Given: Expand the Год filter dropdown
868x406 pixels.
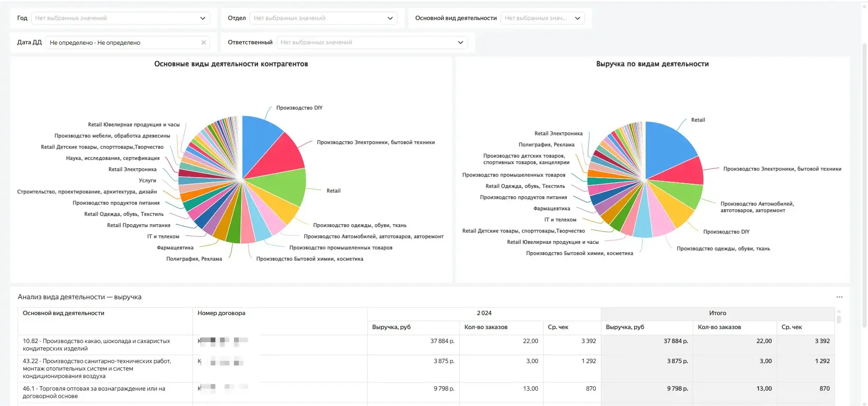Looking at the screenshot, I should click(202, 18).
